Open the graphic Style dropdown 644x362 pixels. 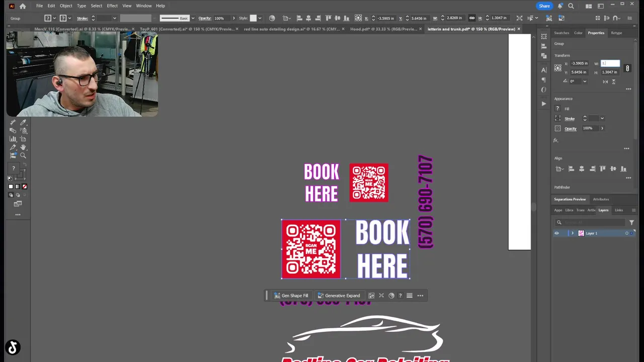260,18
